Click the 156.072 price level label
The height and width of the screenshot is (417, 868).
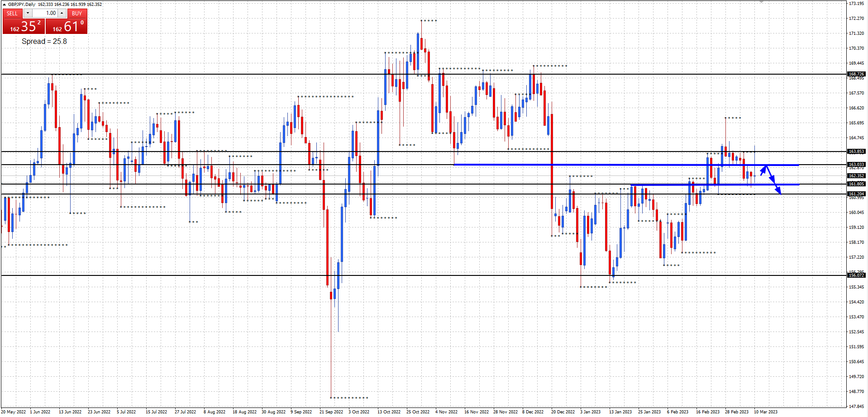click(856, 275)
